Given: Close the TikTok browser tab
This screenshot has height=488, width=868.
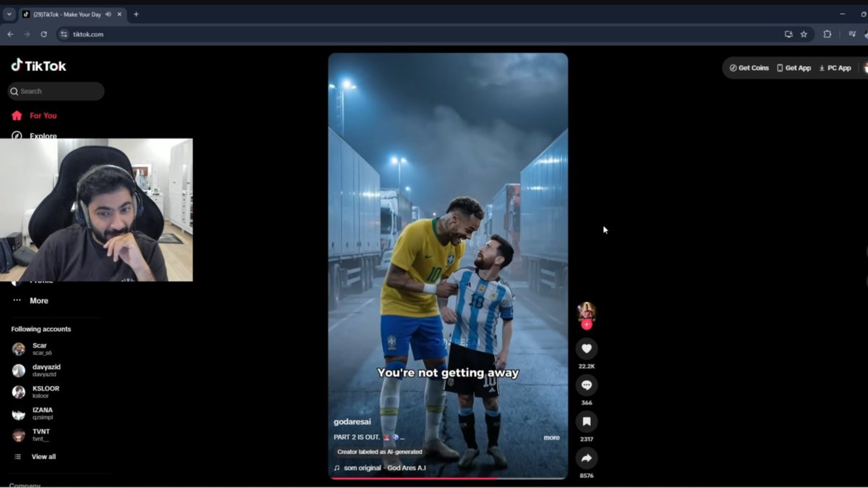Looking at the screenshot, I should (120, 14).
